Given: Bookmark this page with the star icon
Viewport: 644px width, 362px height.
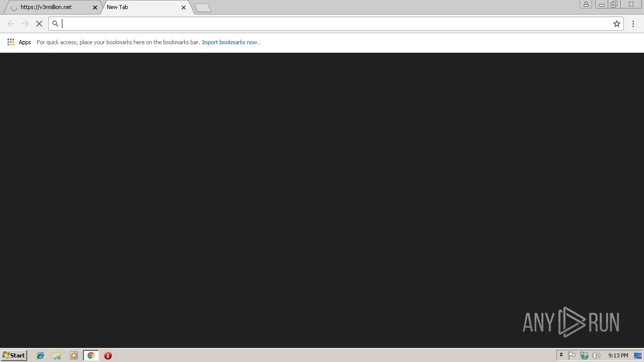Looking at the screenshot, I should (617, 24).
